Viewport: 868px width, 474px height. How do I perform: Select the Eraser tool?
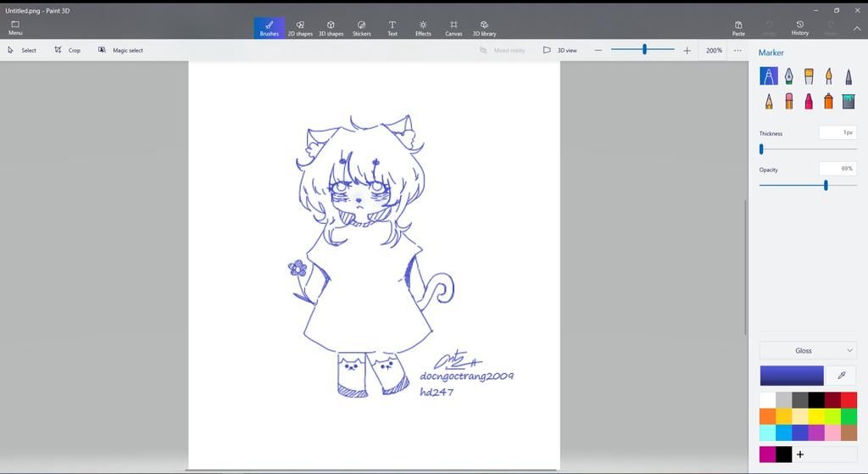coord(788,101)
